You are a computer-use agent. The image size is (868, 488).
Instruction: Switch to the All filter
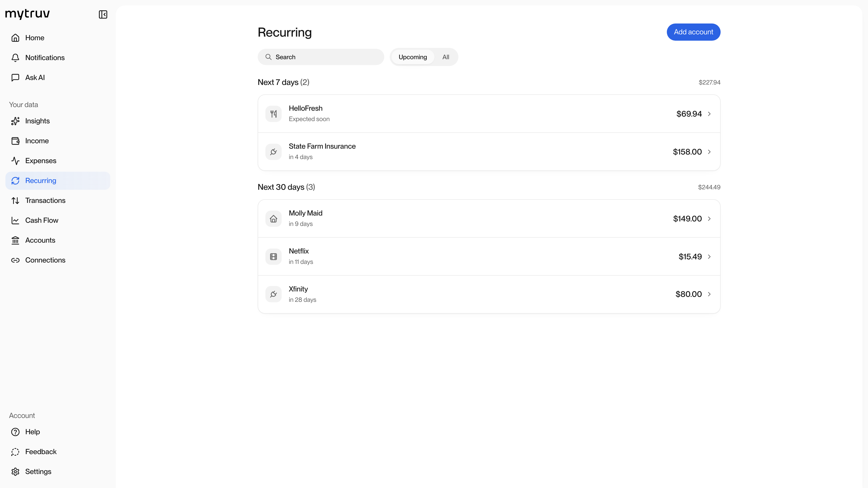(446, 57)
